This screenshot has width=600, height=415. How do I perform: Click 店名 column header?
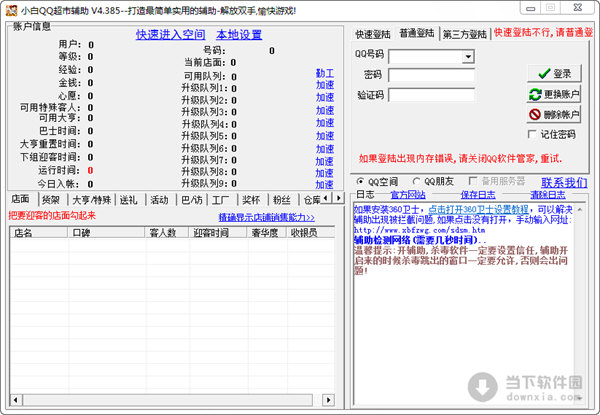point(39,232)
